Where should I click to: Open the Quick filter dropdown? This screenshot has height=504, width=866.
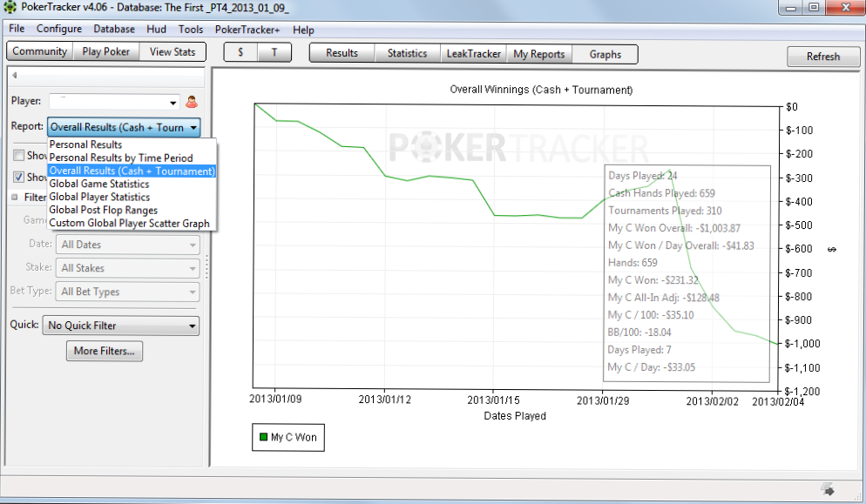[x=121, y=326]
